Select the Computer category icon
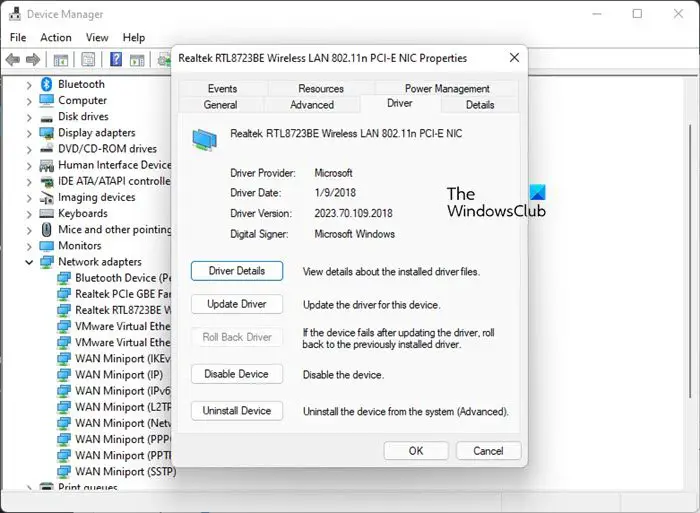The image size is (700, 513). 46,100
